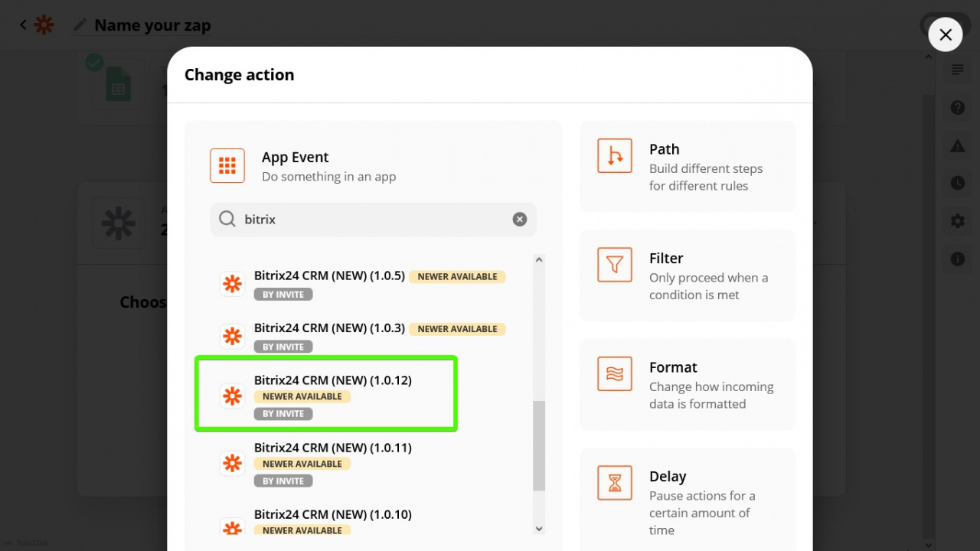
Task: Click the Zapier logo in header
Action: [44, 25]
